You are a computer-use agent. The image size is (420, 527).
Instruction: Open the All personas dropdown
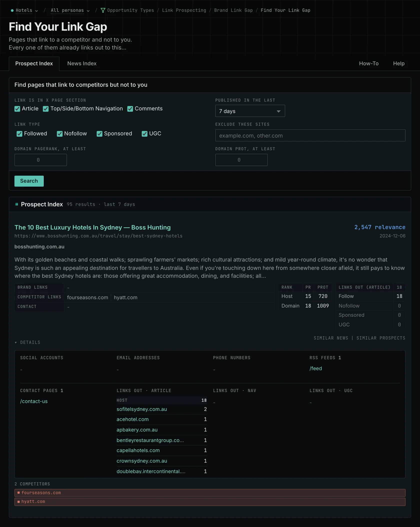pos(70,10)
